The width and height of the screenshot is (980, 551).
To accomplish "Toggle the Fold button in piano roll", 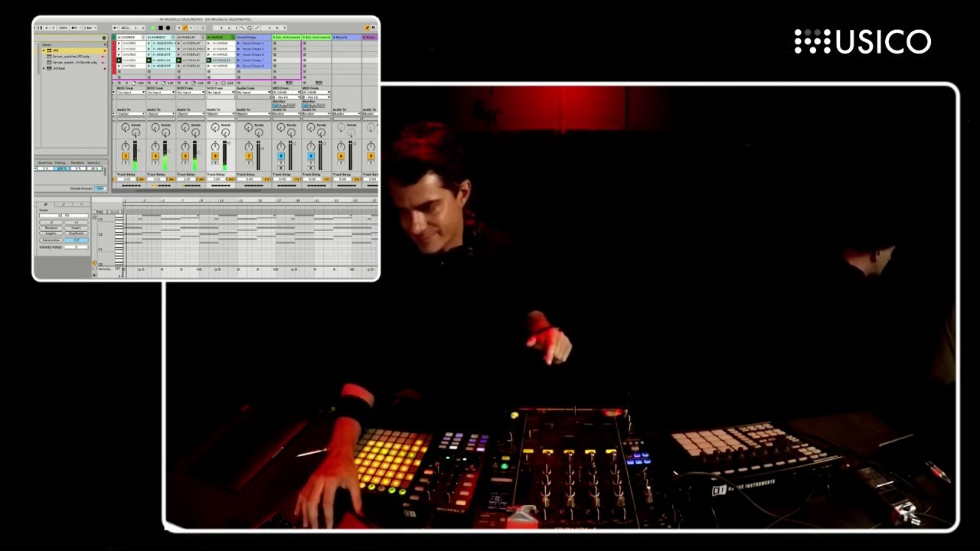I will (100, 212).
